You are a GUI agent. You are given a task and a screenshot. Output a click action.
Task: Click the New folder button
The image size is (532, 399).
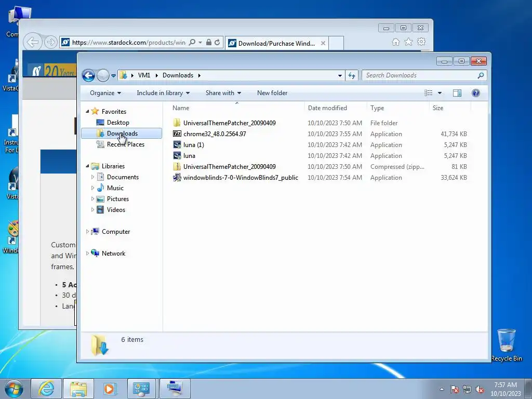click(272, 93)
